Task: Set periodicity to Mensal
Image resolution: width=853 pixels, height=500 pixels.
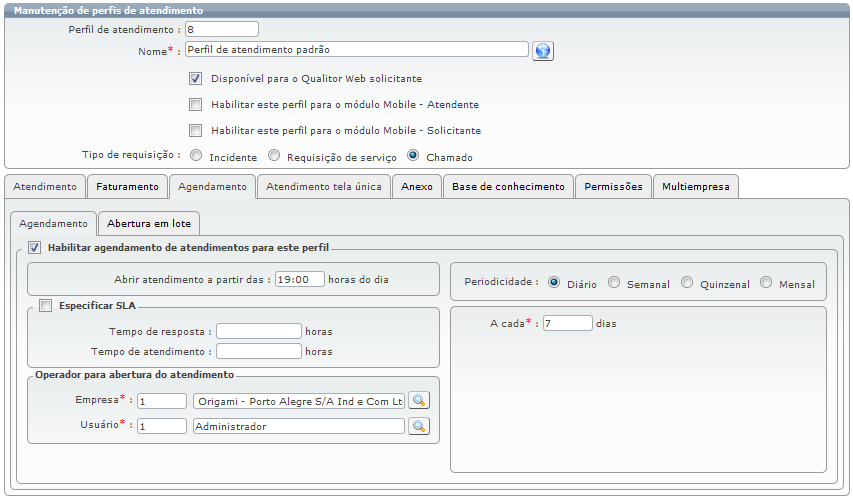Action: click(766, 283)
